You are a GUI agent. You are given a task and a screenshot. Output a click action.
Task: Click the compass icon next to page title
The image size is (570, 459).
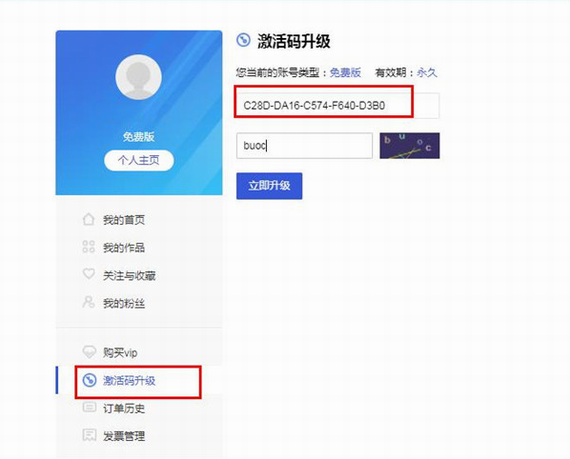tap(243, 40)
